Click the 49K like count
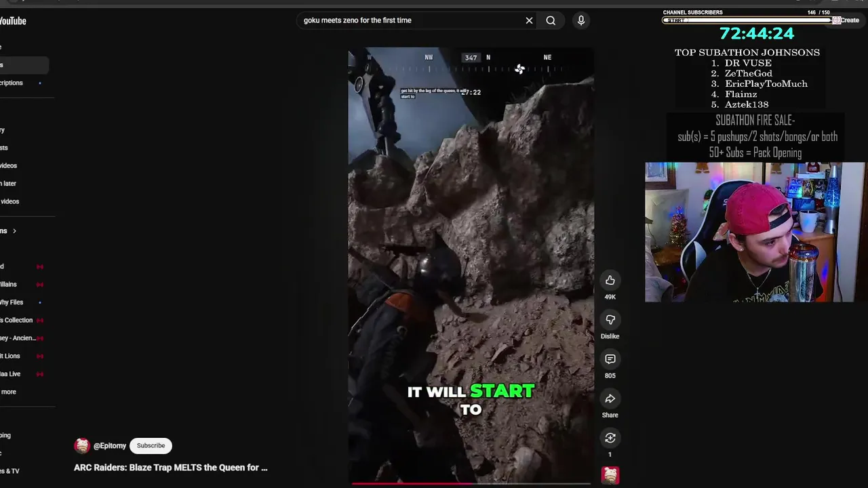The height and width of the screenshot is (488, 868). click(610, 297)
